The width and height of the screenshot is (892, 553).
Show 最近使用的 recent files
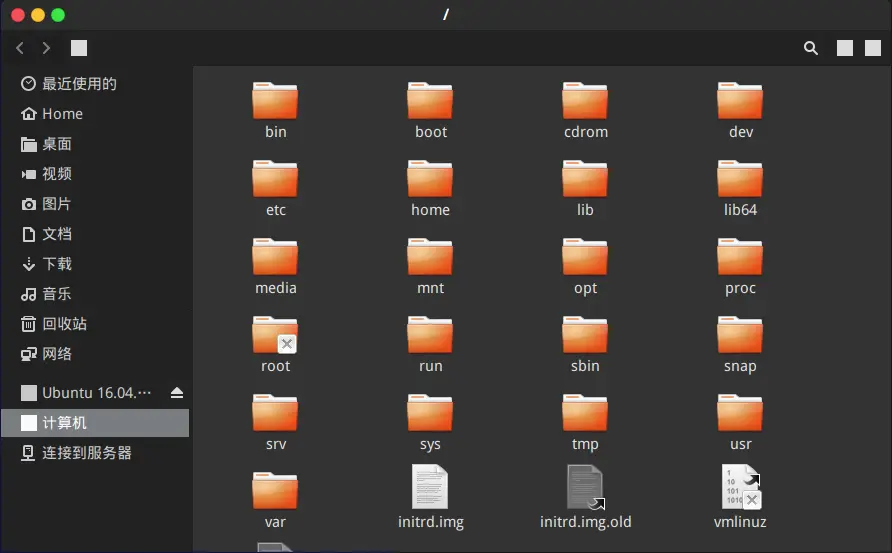click(96, 84)
